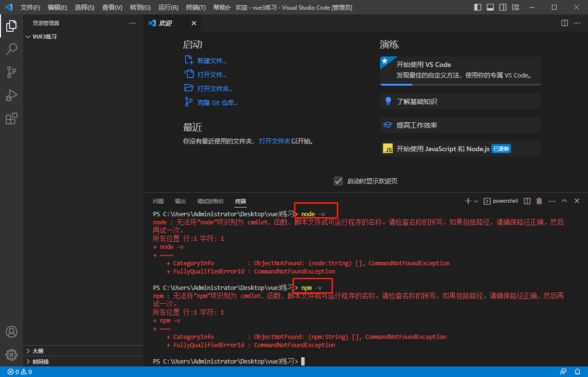588x377 pixels.
Task: Click the 资源管理器 panel title
Action: (x=46, y=23)
